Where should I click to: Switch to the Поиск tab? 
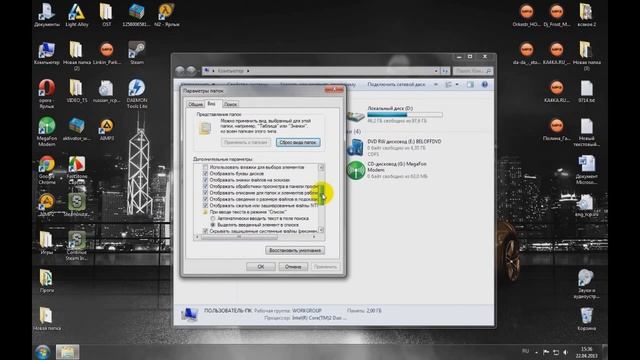[230, 104]
